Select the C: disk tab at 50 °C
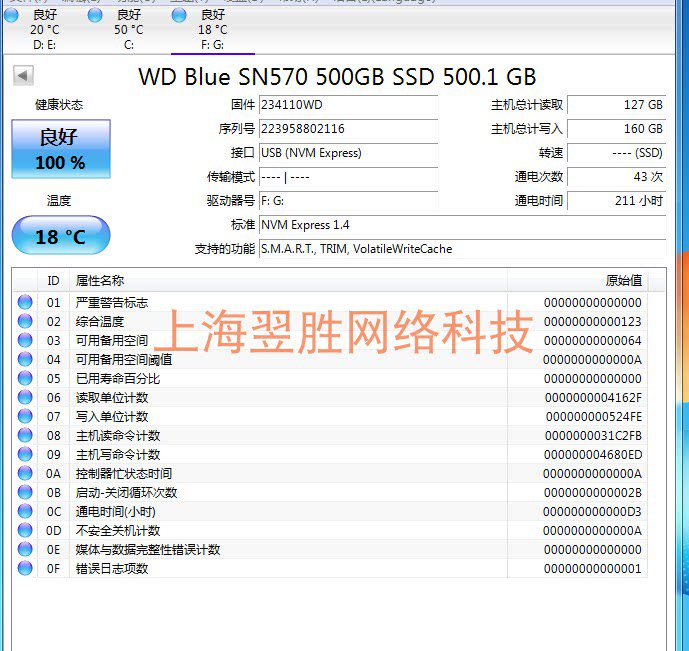689x651 pixels. pyautogui.click(x=128, y=29)
